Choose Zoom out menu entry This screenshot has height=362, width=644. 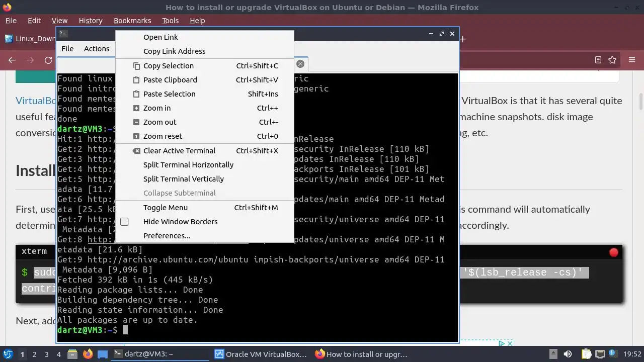(x=204, y=122)
